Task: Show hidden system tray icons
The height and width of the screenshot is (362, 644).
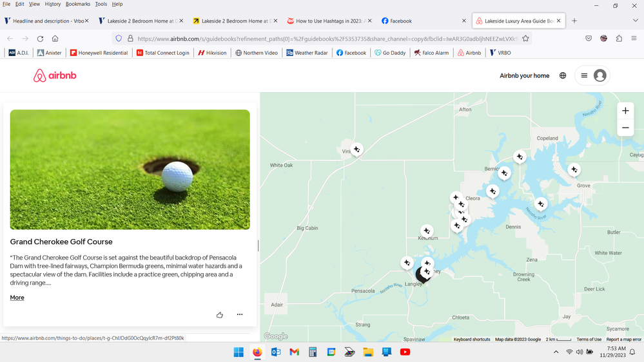Action: (x=556, y=352)
